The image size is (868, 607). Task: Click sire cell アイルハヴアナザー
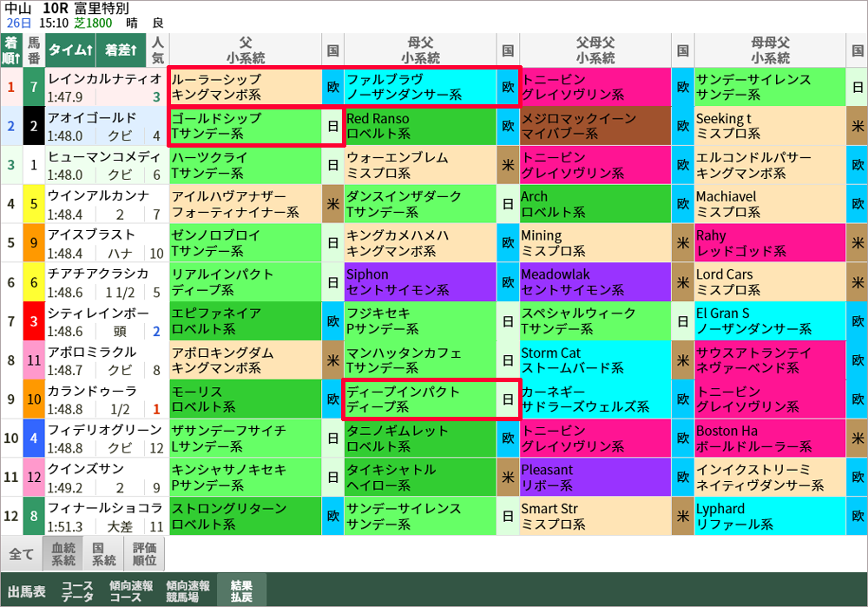pos(246,204)
